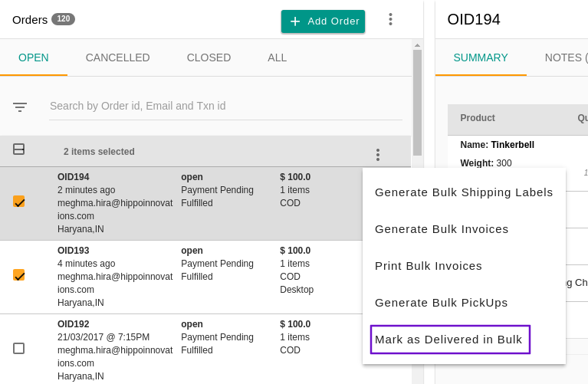Open bulk actions three-dot menu
Image resolution: width=588 pixels, height=384 pixels.
[378, 155]
